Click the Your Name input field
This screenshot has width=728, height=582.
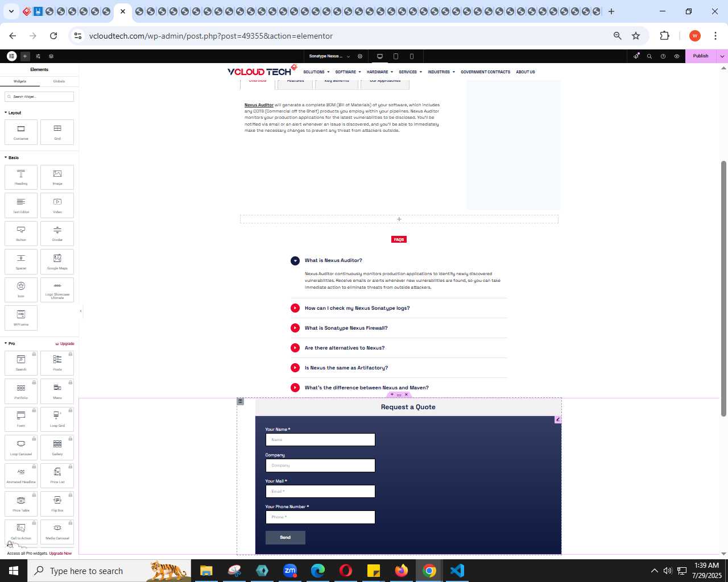coord(320,440)
